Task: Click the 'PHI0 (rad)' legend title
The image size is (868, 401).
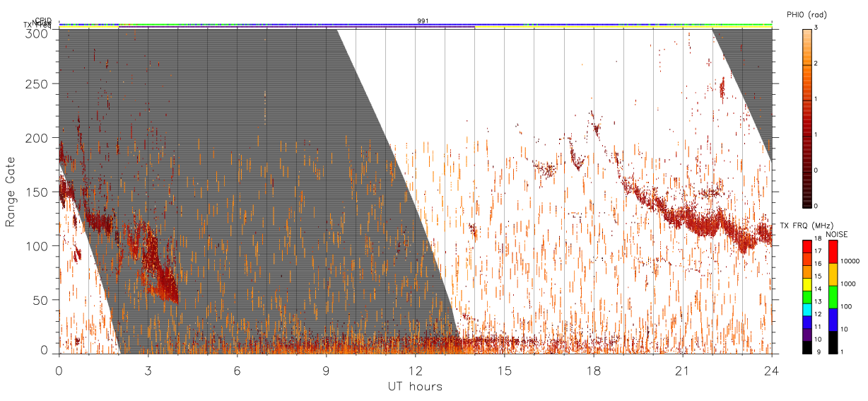Action: 807,15
